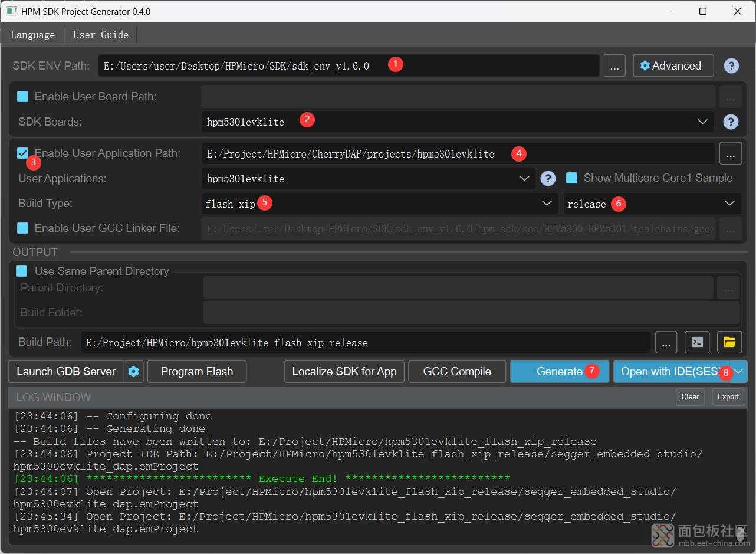This screenshot has height=554, width=756.
Task: Enable Show Multicore Core1 Sample
Action: (x=571, y=178)
